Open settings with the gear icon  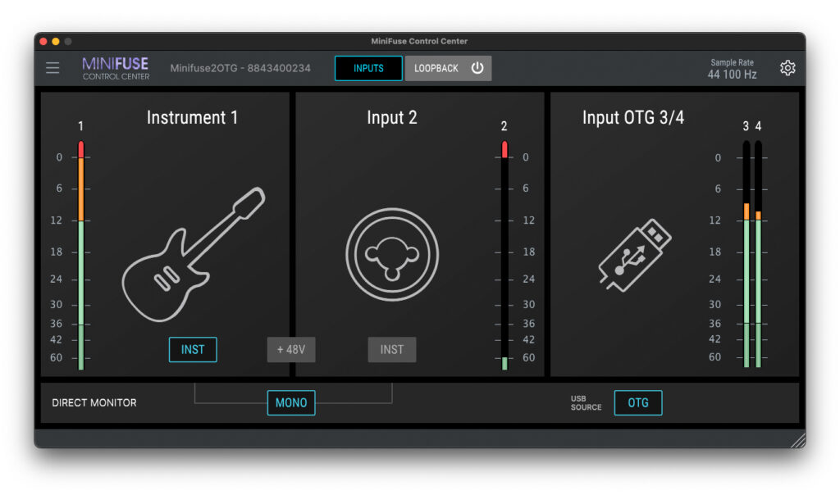(x=787, y=68)
